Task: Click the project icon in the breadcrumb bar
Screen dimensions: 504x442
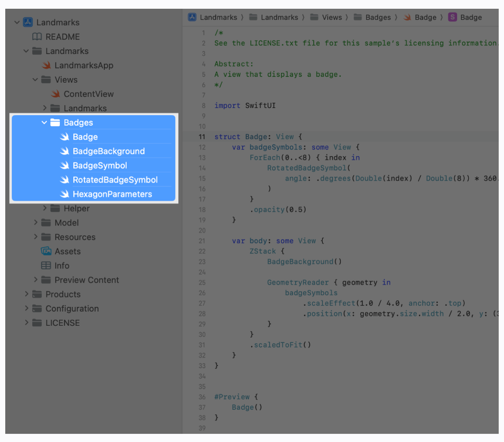Action: 192,18
